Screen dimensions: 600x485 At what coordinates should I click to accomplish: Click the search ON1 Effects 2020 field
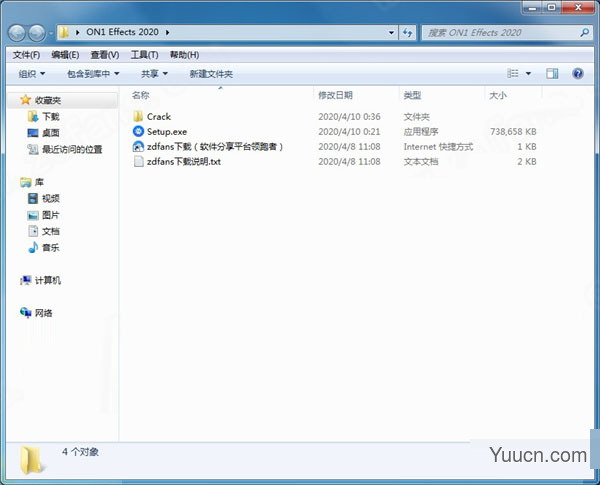click(506, 33)
